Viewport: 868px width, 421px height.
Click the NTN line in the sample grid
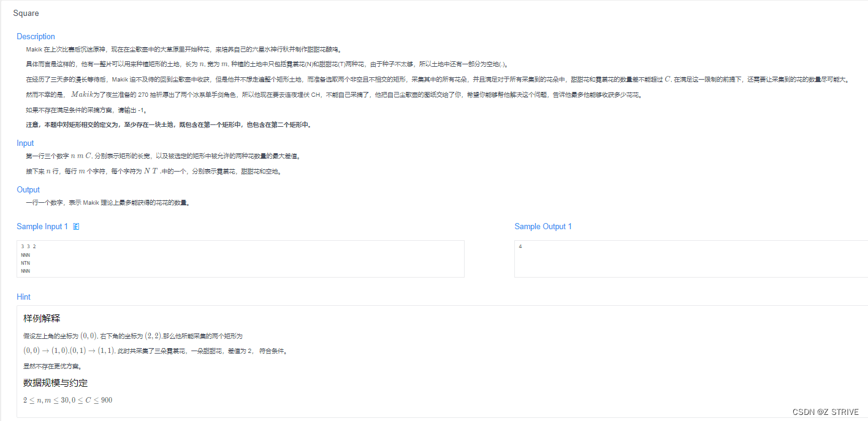[25, 262]
